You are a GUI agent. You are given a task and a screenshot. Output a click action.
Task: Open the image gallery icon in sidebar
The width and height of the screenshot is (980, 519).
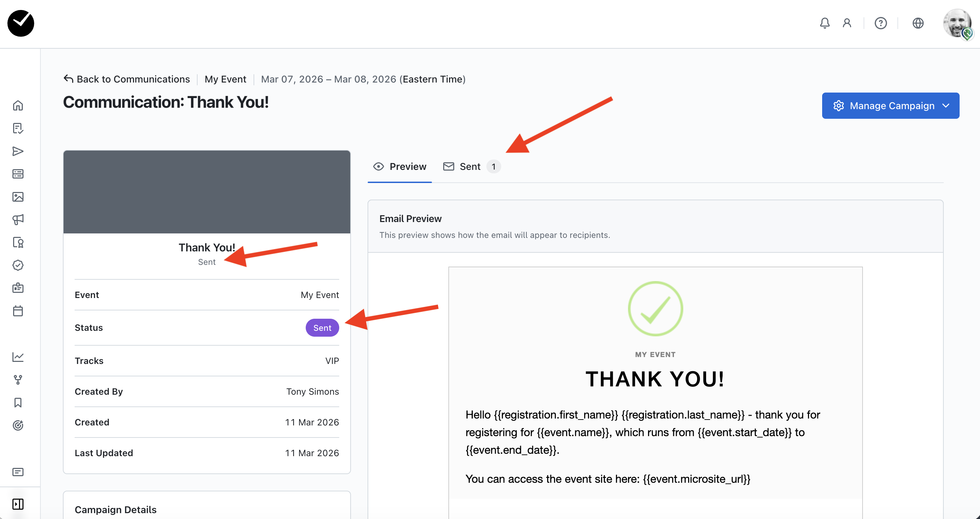click(x=18, y=196)
